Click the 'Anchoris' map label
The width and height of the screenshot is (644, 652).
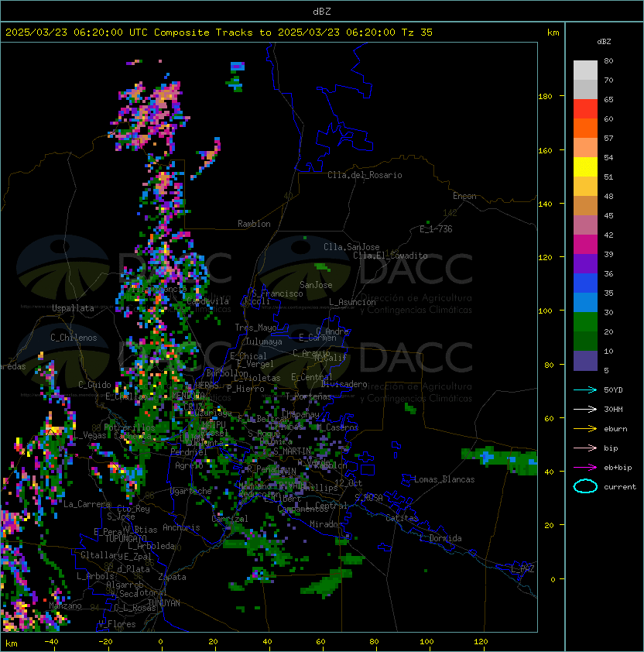(181, 527)
